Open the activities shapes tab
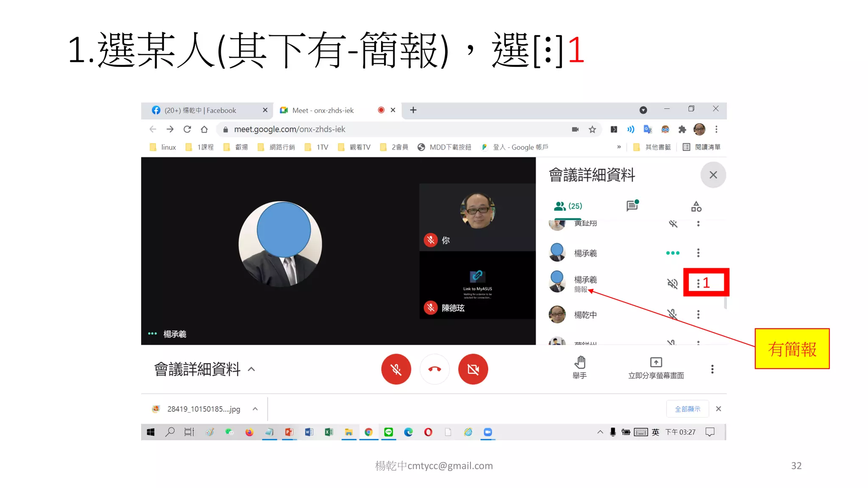Image resolution: width=868 pixels, height=488 pixels. click(696, 206)
